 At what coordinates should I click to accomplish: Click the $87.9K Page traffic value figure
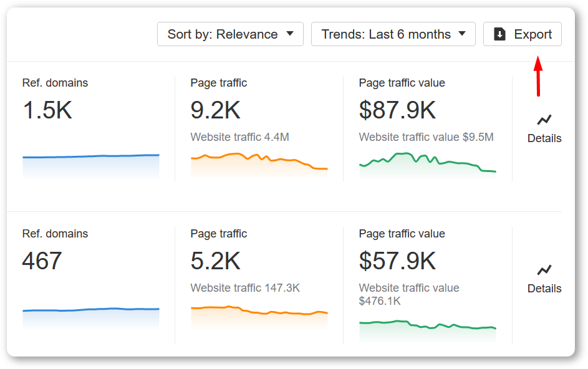tap(397, 110)
